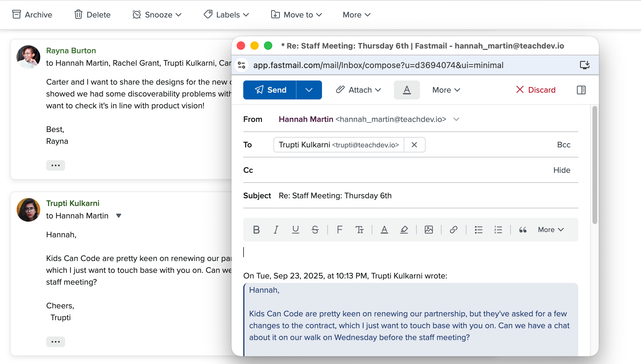Viewport: 641px width, 364px height.
Task: Toggle bold formatting in the editor
Action: coord(256,230)
